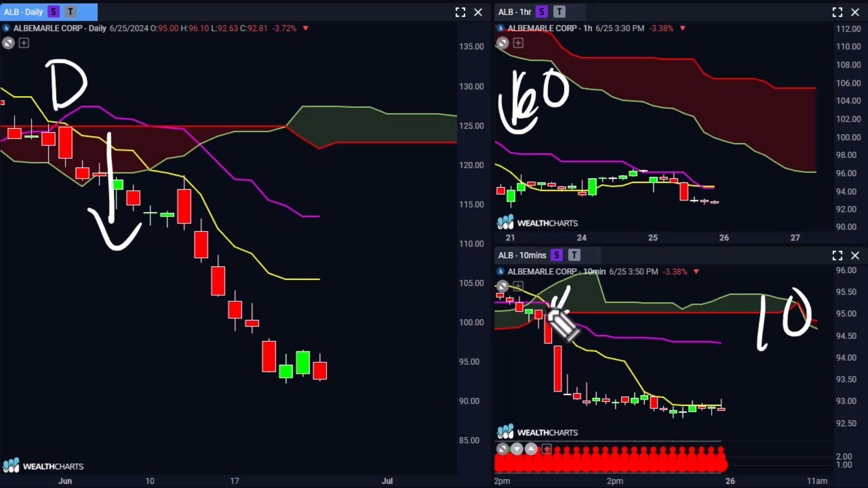This screenshot has height=488, width=868.
Task: Click the purple S badge on ALB - Daily tab
Action: 53,12
